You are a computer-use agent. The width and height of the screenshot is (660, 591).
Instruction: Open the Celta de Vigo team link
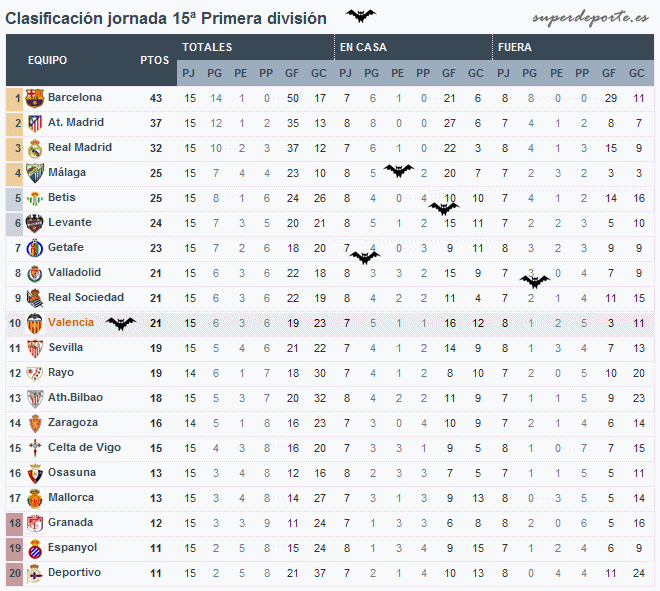pos(84,447)
